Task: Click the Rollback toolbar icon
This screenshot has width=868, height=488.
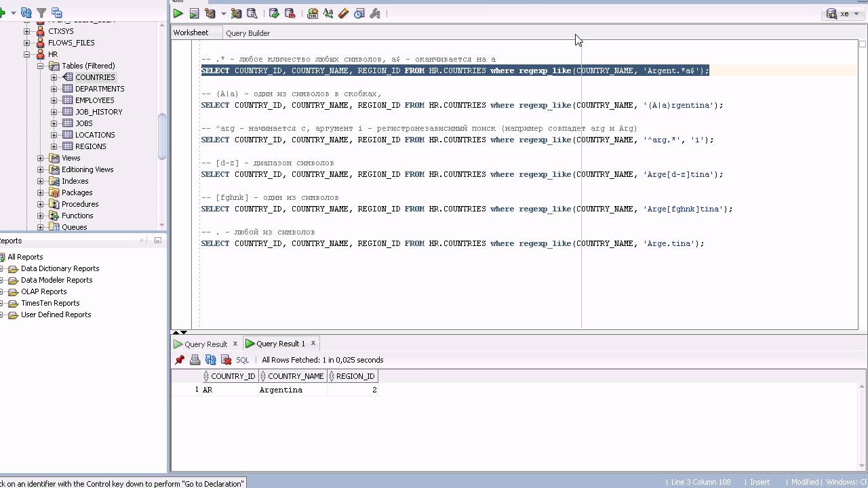Action: 290,13
